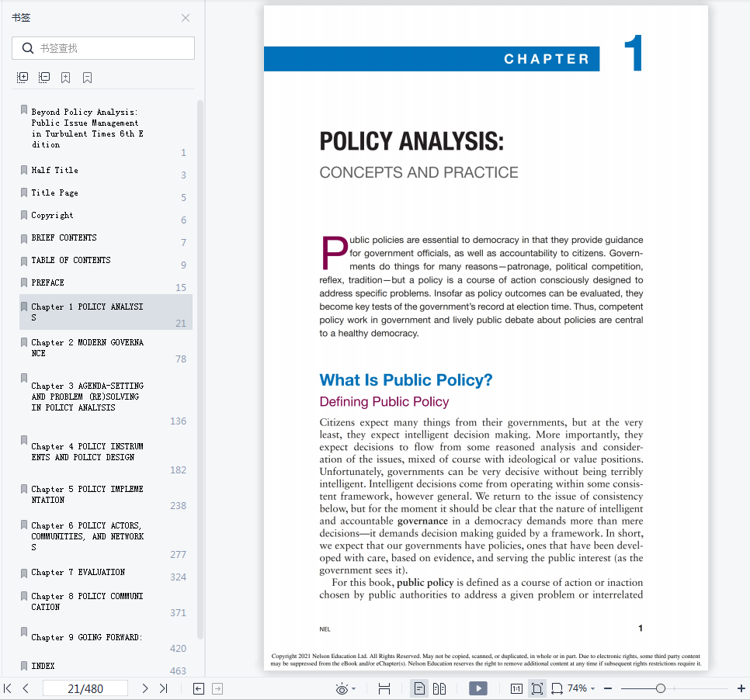Jump to INDEX bookmark
This screenshot has height=700, width=750.
pyautogui.click(x=43, y=666)
